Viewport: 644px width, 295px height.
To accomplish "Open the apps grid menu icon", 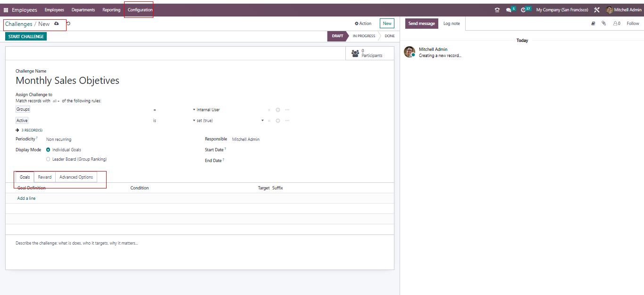I will pyautogui.click(x=6, y=10).
